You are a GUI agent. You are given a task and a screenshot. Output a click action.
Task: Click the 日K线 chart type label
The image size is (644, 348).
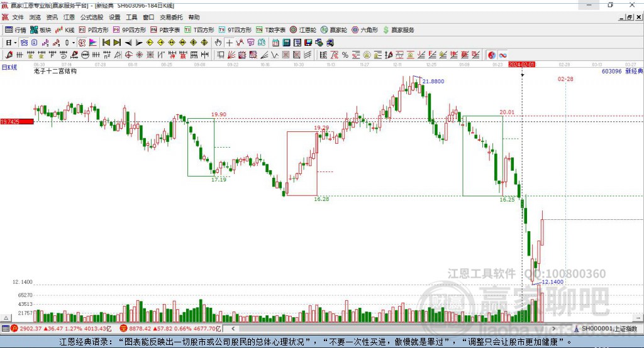(9, 67)
